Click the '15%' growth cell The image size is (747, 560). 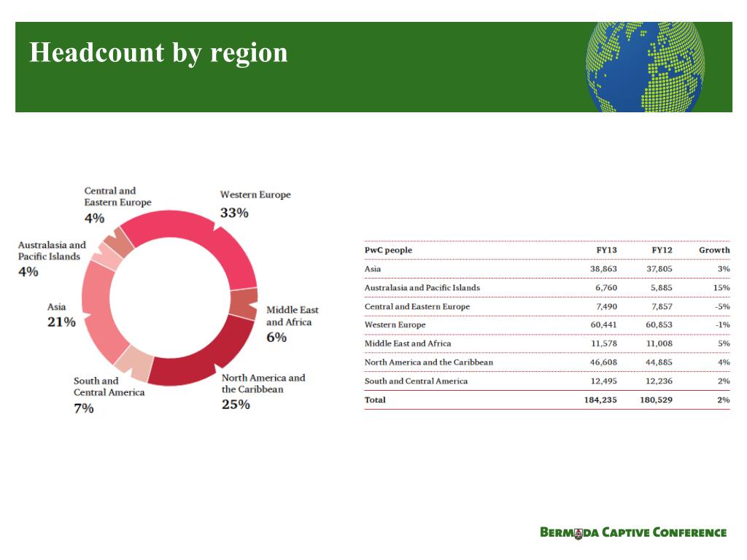click(x=721, y=287)
